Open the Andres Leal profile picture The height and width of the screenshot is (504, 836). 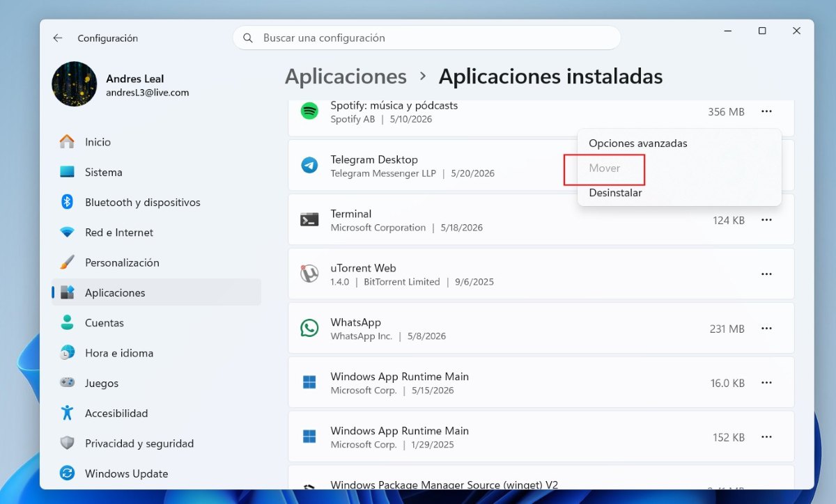coord(75,84)
